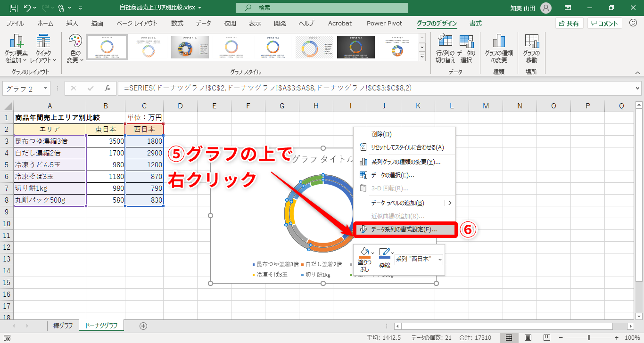644x343 pixels.
Task: Open the ページ レイアウト tab
Action: [x=137, y=23]
